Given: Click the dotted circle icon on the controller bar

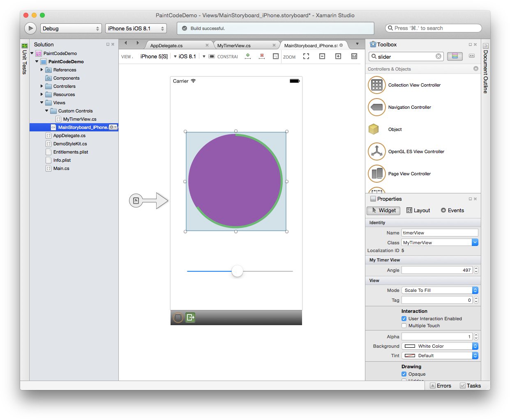Looking at the screenshot, I should [178, 317].
